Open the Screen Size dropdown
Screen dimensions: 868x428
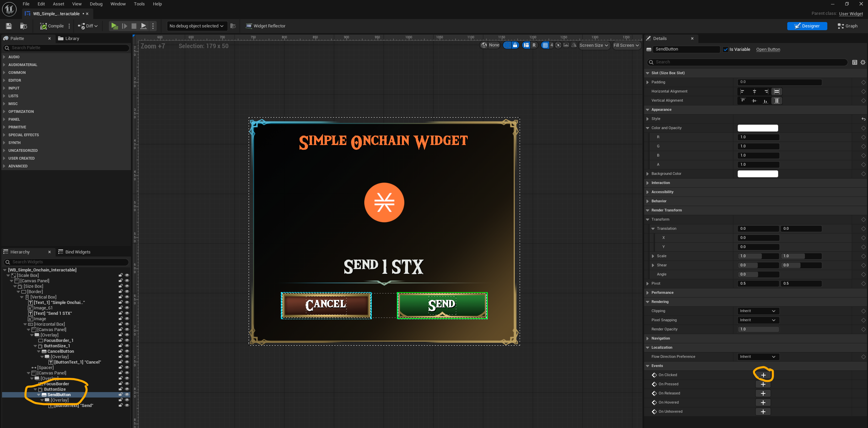[x=594, y=45]
